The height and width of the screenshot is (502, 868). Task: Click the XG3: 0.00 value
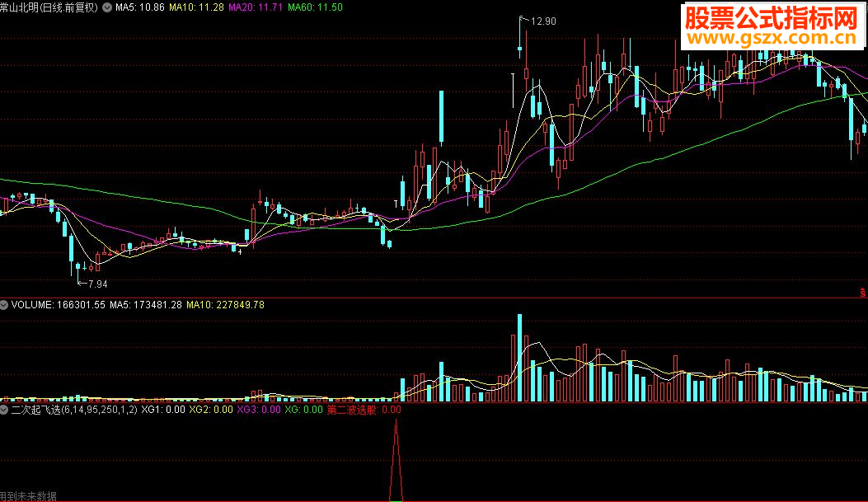(259, 411)
